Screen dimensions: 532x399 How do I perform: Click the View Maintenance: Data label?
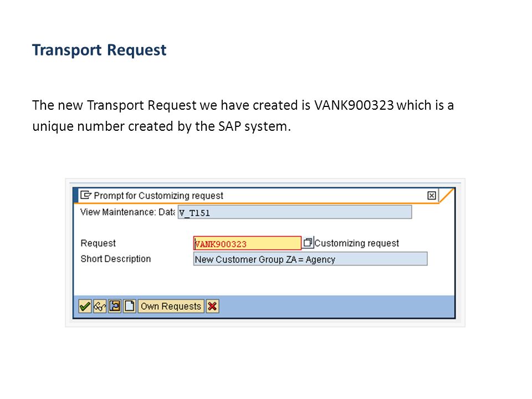(x=127, y=212)
